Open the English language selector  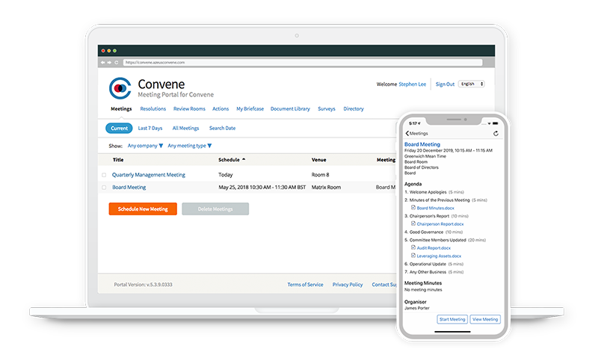pyautogui.click(x=472, y=84)
